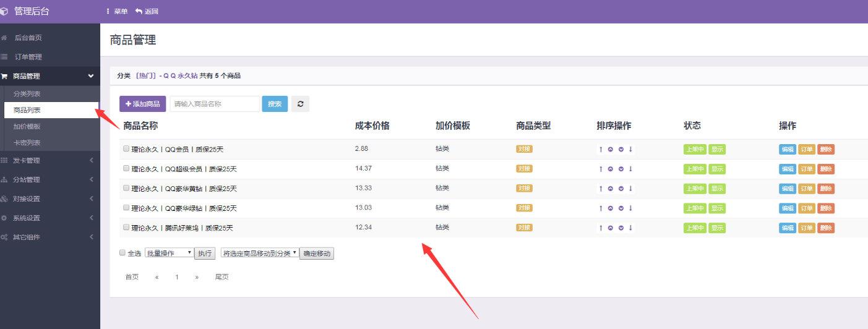Open the 批量操作 dropdown
Viewport: 868px width, 329px height.
tap(169, 253)
